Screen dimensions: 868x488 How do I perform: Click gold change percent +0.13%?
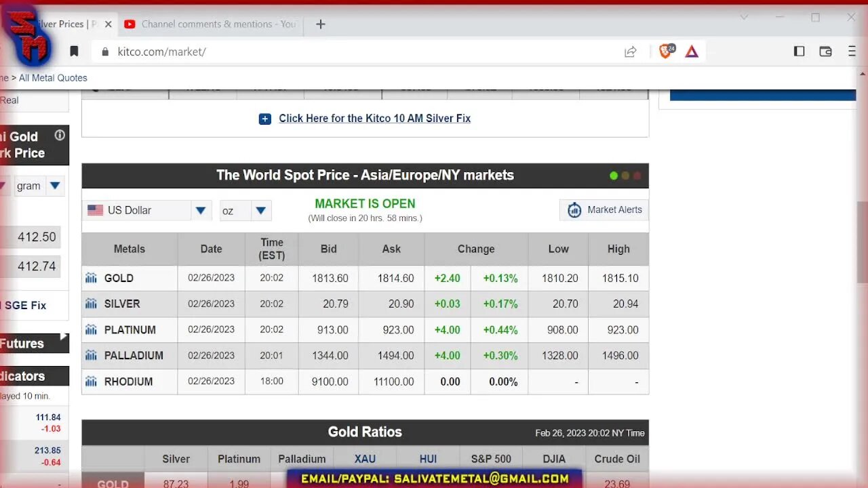tap(500, 279)
